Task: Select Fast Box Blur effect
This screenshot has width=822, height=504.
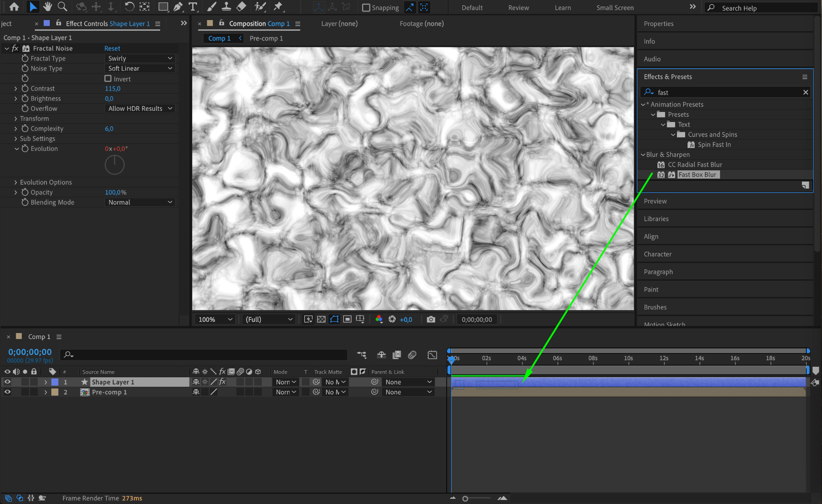Action: tap(697, 175)
